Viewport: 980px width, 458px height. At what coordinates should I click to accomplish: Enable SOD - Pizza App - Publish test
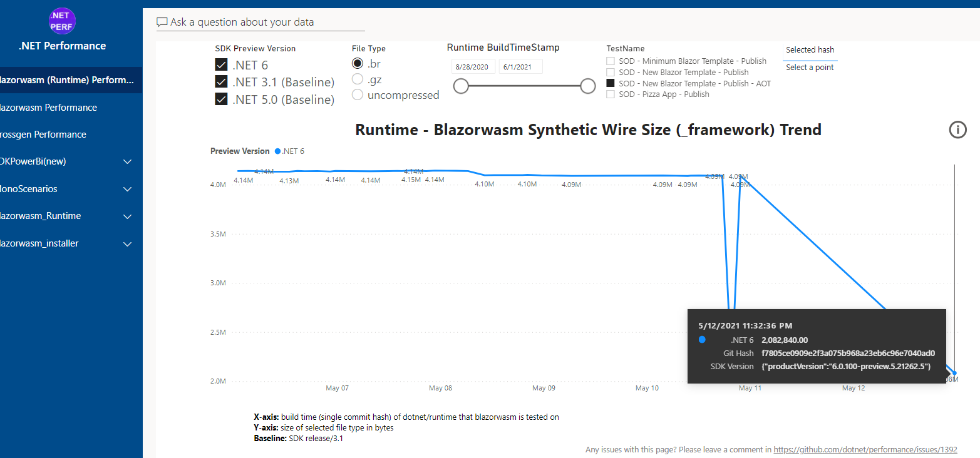coord(609,94)
